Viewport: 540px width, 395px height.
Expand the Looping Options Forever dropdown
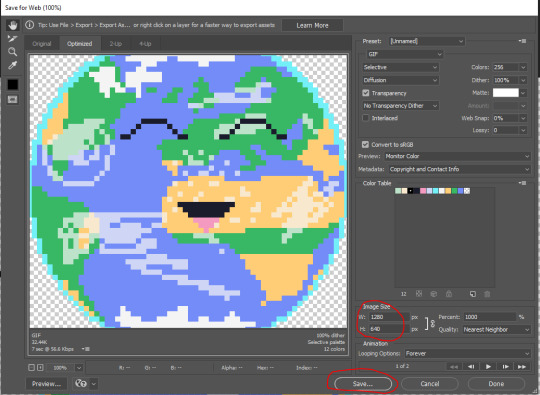(468, 353)
